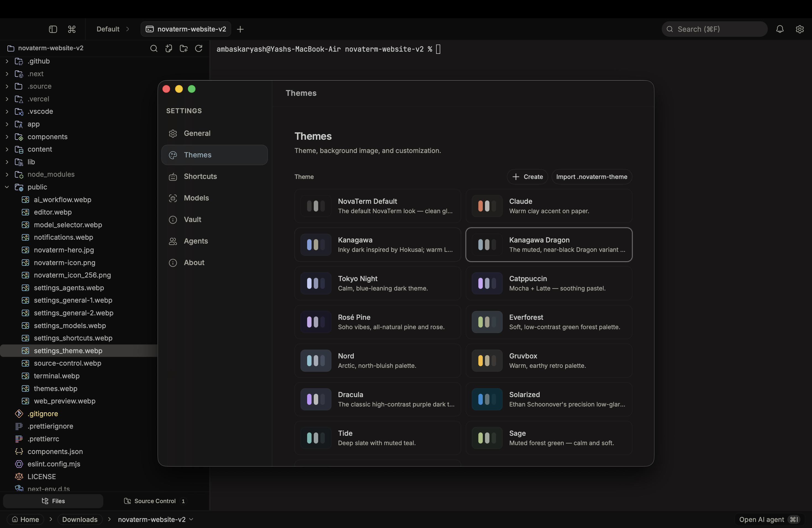Image resolution: width=812 pixels, height=528 pixels.
Task: Select the Rosé Pine theme card
Action: 378,322
